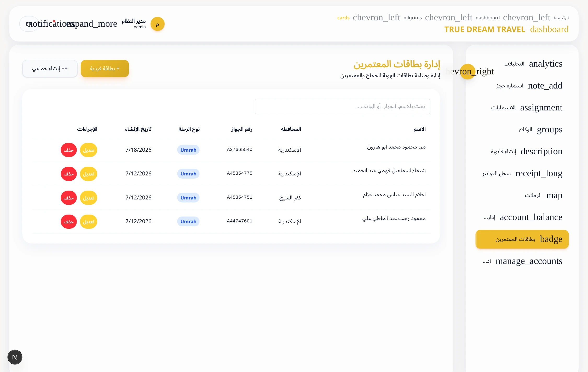The width and height of the screenshot is (588, 372).
Task: Click the cards breadcrumb
Action: tap(343, 18)
